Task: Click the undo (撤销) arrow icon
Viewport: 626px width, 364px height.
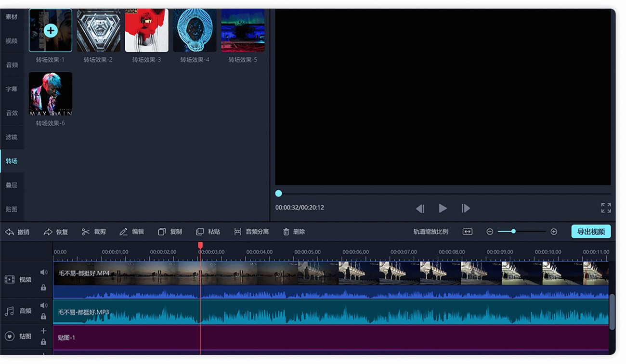Action: (10, 232)
